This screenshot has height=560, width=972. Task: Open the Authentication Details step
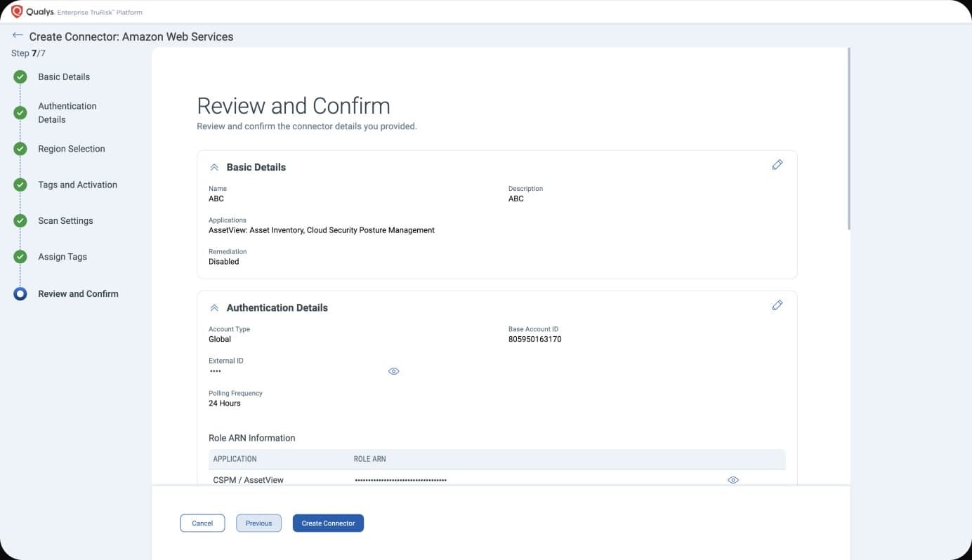click(x=67, y=113)
